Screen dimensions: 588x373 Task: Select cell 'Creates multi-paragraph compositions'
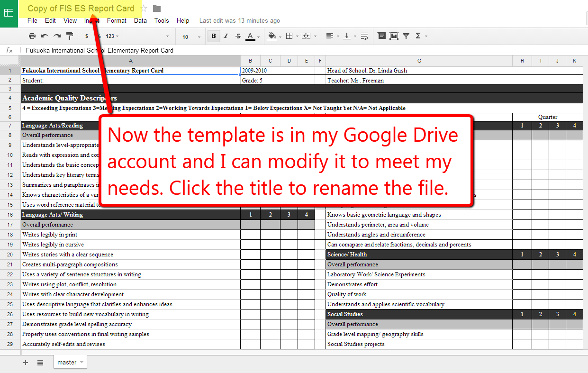[x=131, y=264]
